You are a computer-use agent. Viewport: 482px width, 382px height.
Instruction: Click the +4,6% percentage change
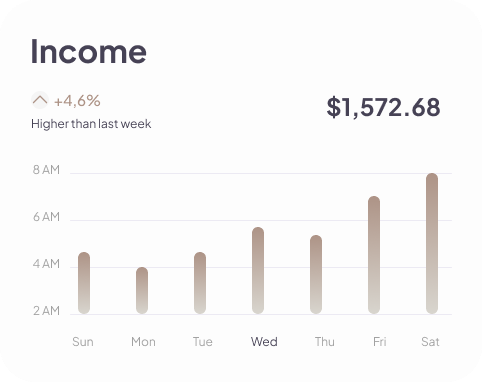77,101
